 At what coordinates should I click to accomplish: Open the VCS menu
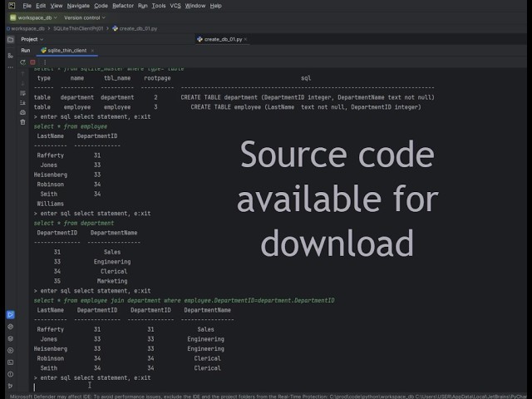click(175, 6)
